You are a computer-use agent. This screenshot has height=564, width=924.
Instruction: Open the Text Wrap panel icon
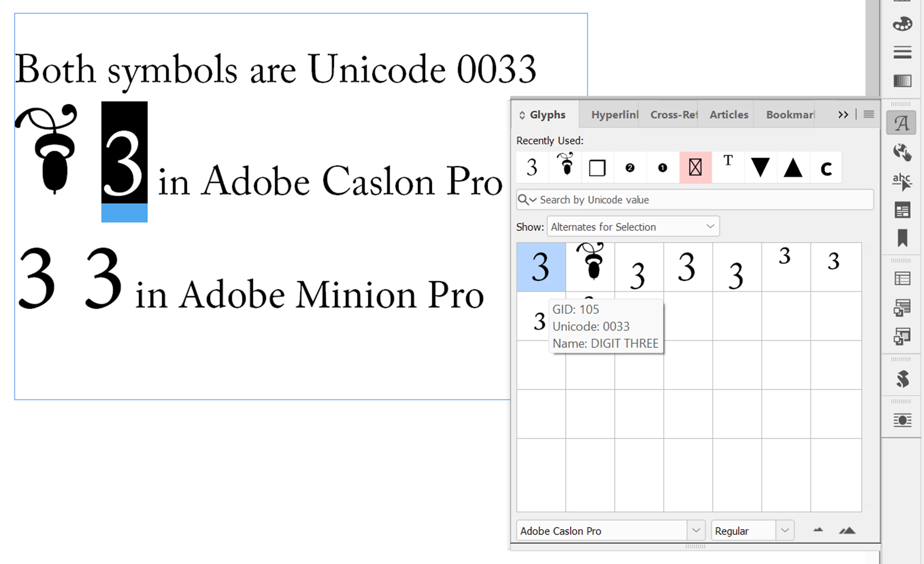tap(902, 420)
